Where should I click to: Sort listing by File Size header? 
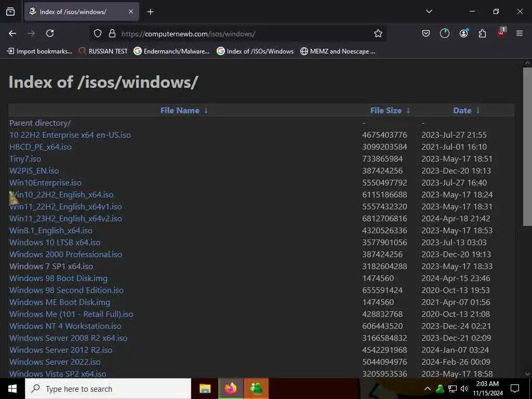(386, 111)
